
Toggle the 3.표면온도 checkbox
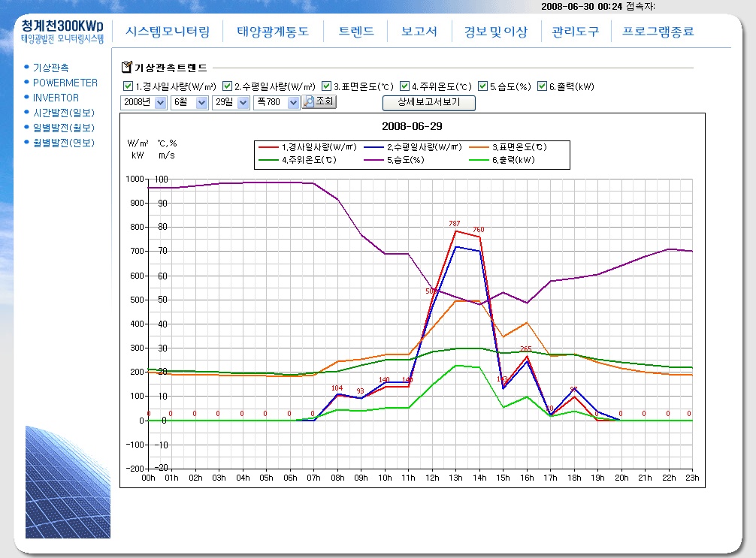(327, 86)
